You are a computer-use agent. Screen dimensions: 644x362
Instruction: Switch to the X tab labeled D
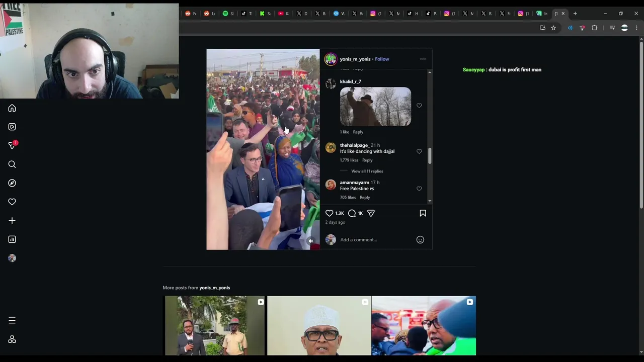[x=302, y=14]
